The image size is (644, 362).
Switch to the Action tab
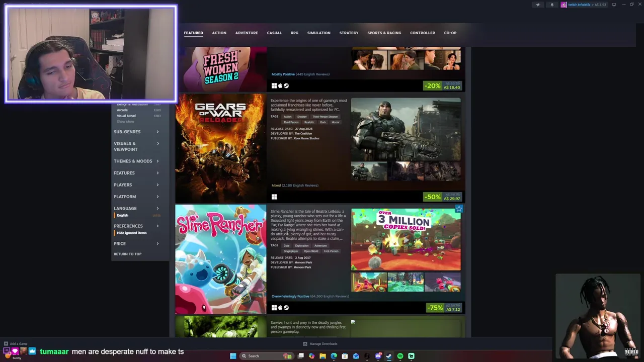click(x=219, y=33)
